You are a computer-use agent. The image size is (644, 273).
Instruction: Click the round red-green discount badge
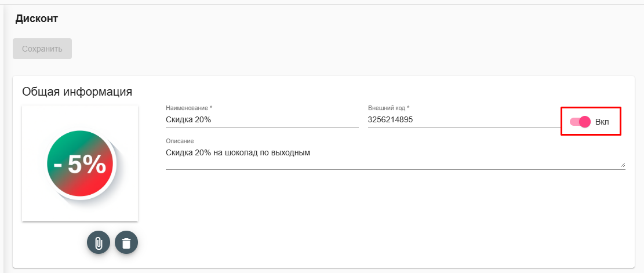(81, 165)
